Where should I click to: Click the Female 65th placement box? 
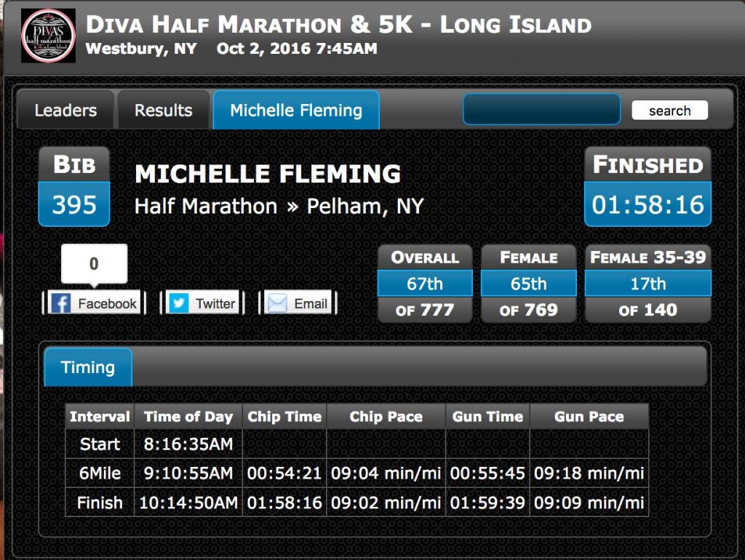528,284
